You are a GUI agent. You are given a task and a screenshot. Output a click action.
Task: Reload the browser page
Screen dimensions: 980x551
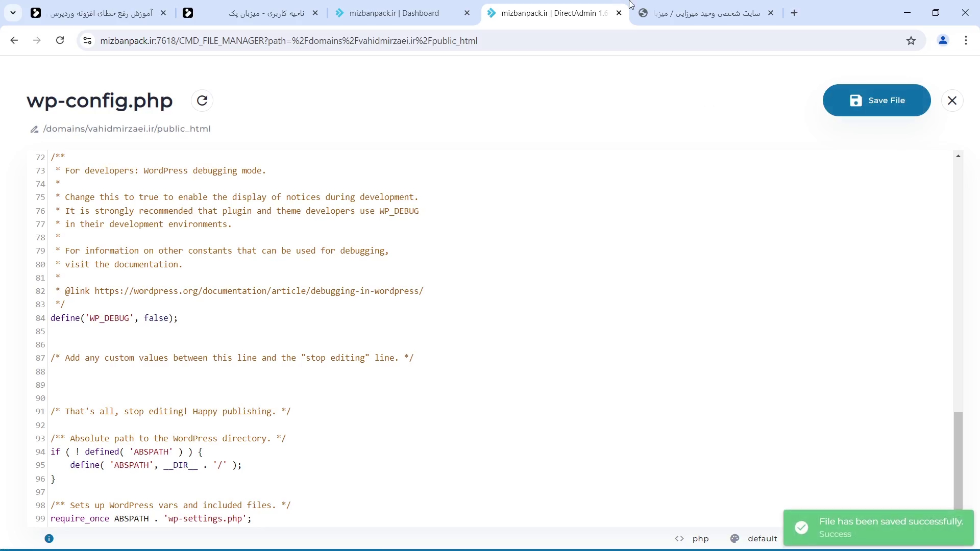(60, 40)
